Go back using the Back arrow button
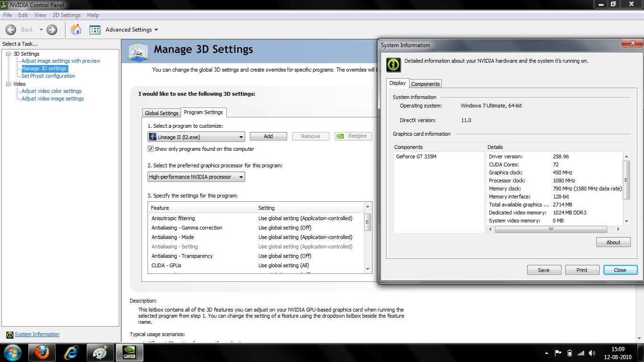 (x=10, y=30)
